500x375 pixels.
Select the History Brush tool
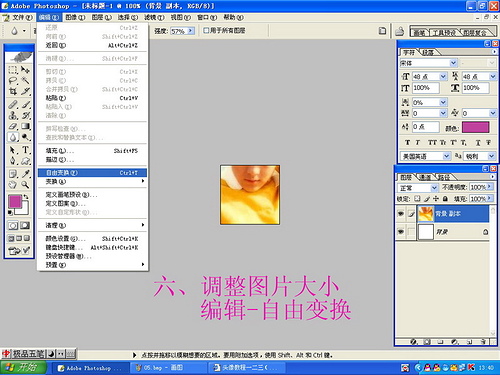tap(25, 115)
